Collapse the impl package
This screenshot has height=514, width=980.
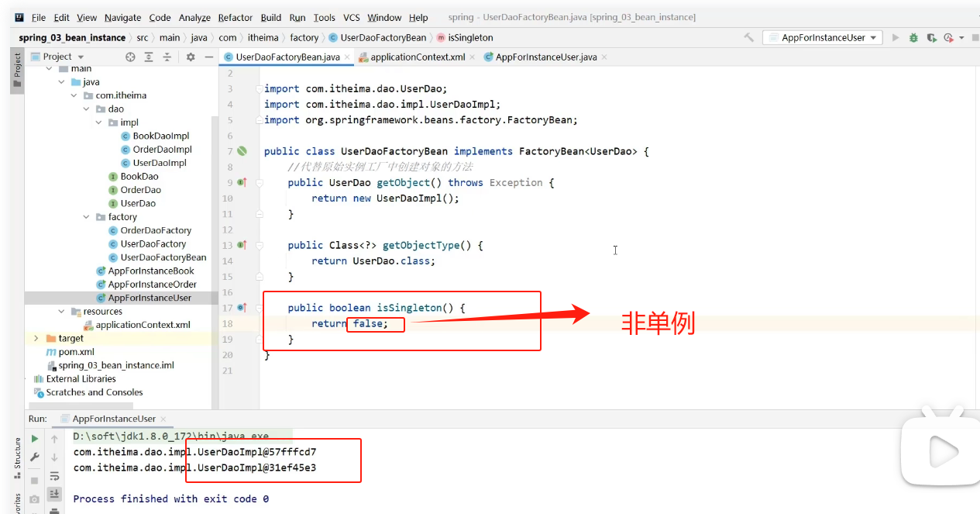[98, 122]
